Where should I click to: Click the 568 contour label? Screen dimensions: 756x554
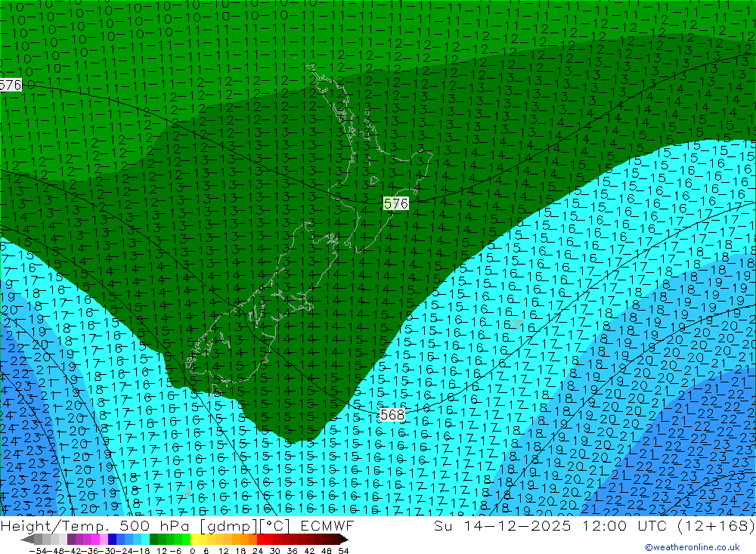pyautogui.click(x=392, y=415)
